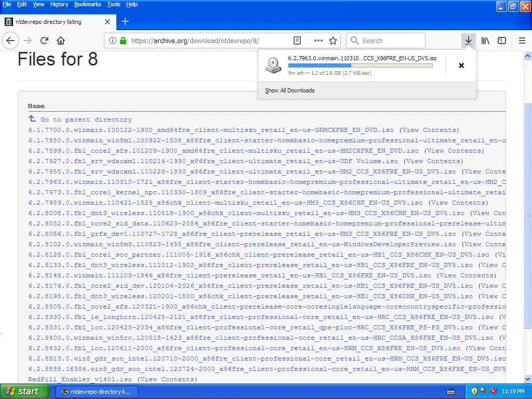Click the vertical scrollbar up arrow
Image resolution: width=532 pixels, height=399 pixels.
528,56
